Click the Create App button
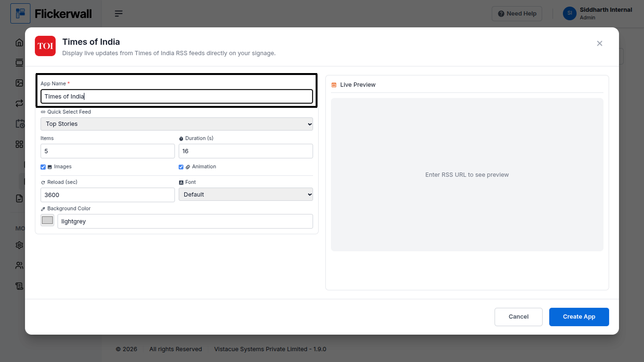This screenshot has width=644, height=362. click(579, 317)
